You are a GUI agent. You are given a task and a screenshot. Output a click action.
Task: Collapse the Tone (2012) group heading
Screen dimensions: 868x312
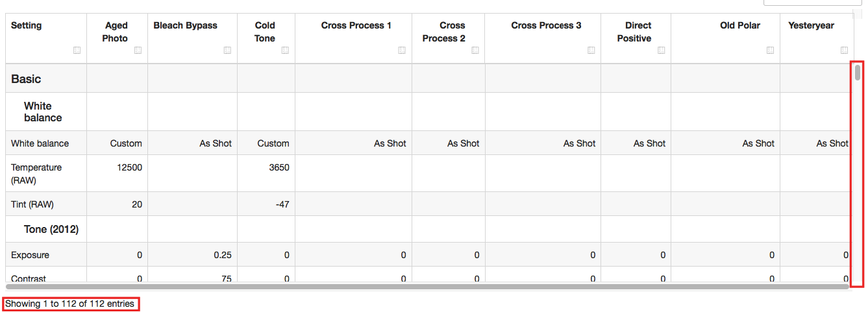click(51, 230)
